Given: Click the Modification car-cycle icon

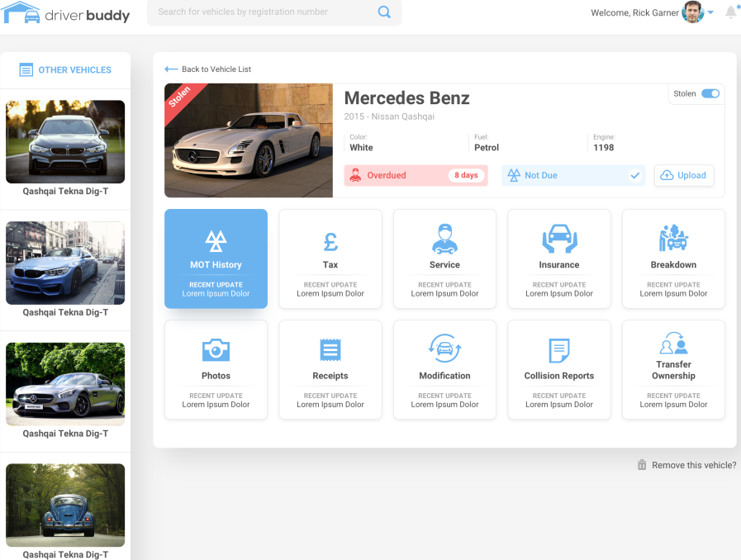Looking at the screenshot, I should coord(444,349).
